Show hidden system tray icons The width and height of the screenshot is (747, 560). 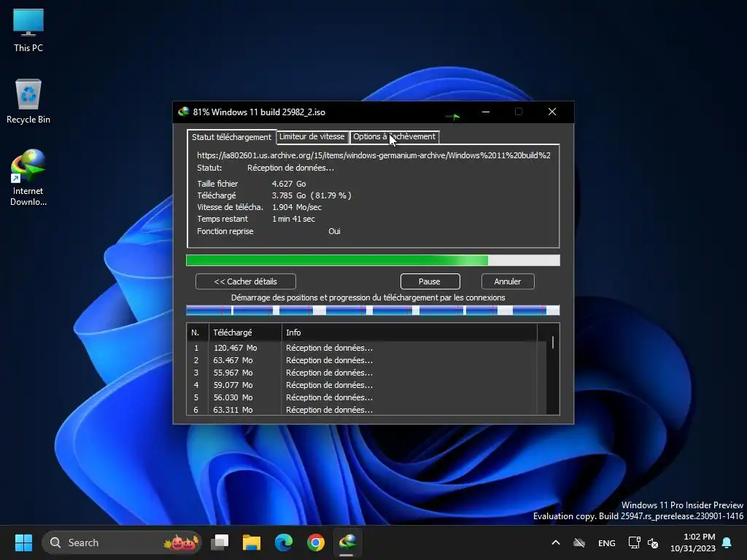[555, 542]
